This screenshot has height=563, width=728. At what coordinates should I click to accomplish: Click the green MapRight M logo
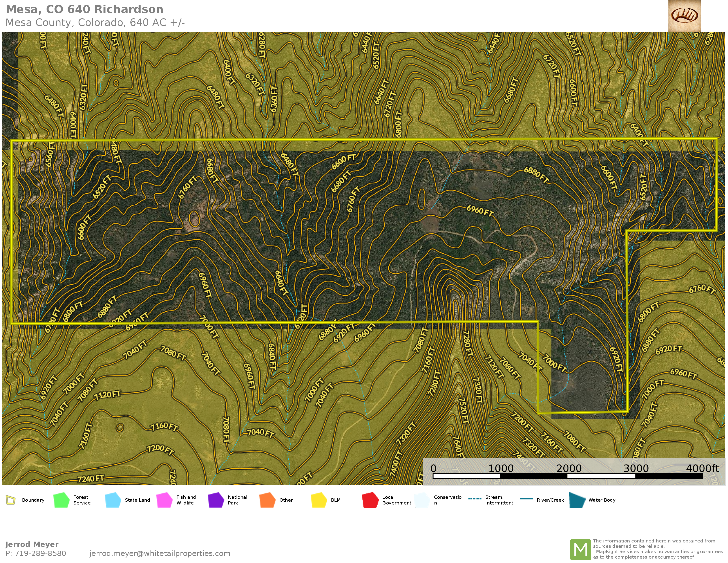pyautogui.click(x=580, y=549)
